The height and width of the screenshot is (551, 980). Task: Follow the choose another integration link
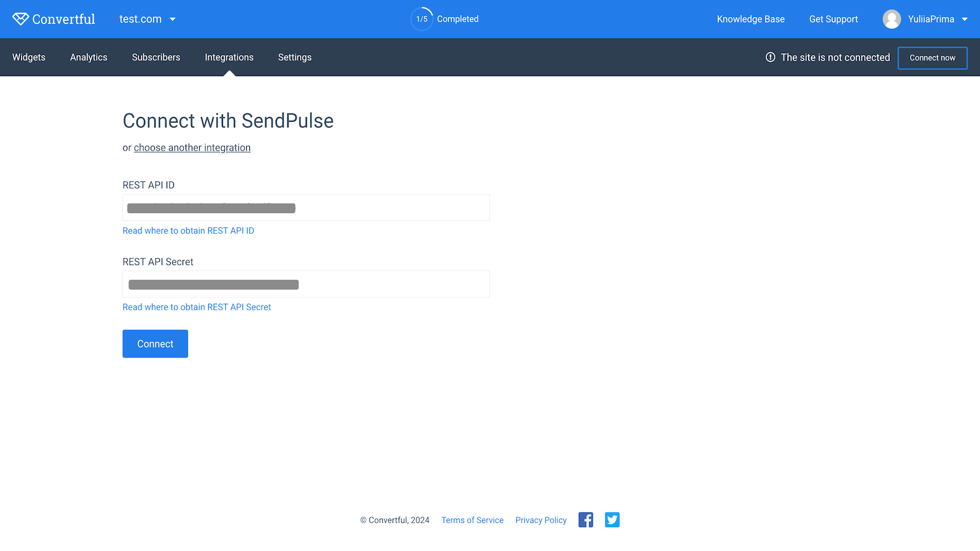coord(192,148)
